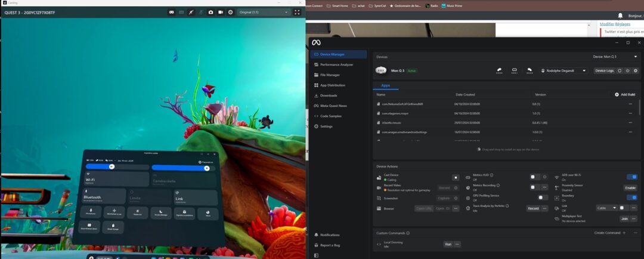Viewport: 644px width, 259px height.
Task: Open the Rodolphe Degandt user dropdown
Action: coord(563,70)
